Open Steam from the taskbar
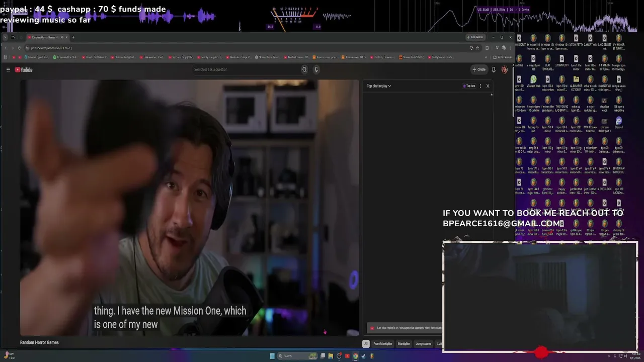Image resolution: width=644 pixels, height=362 pixels. pos(363,356)
